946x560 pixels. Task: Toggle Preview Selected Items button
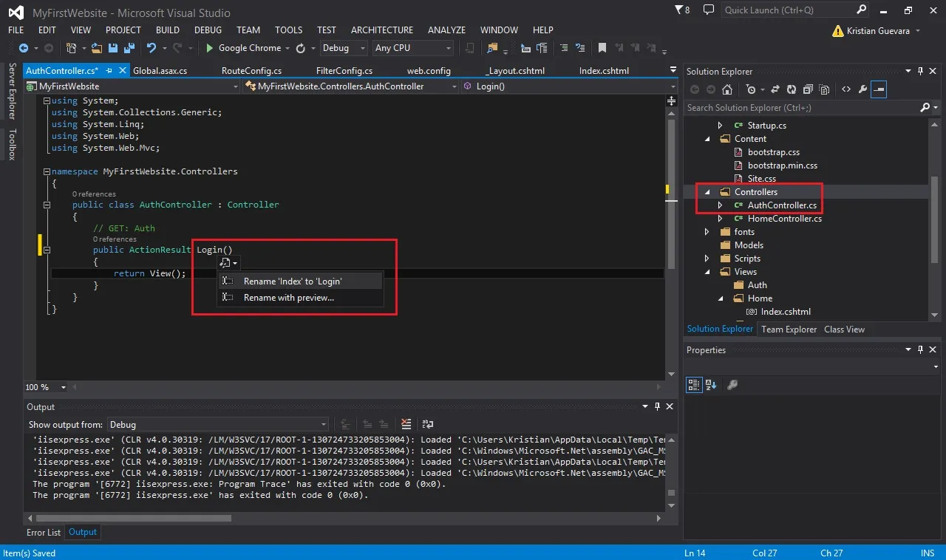879,89
